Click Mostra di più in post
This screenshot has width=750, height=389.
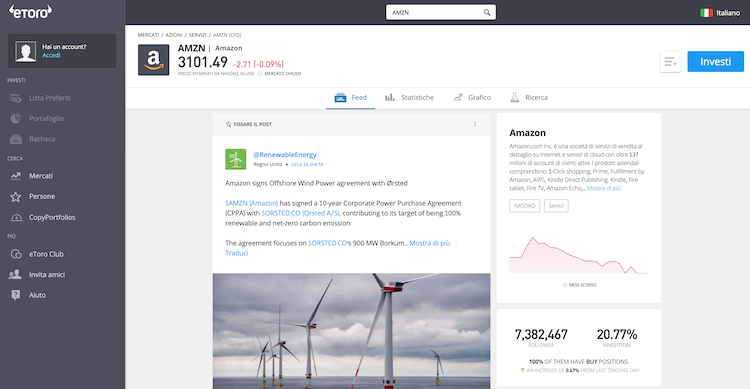(430, 243)
